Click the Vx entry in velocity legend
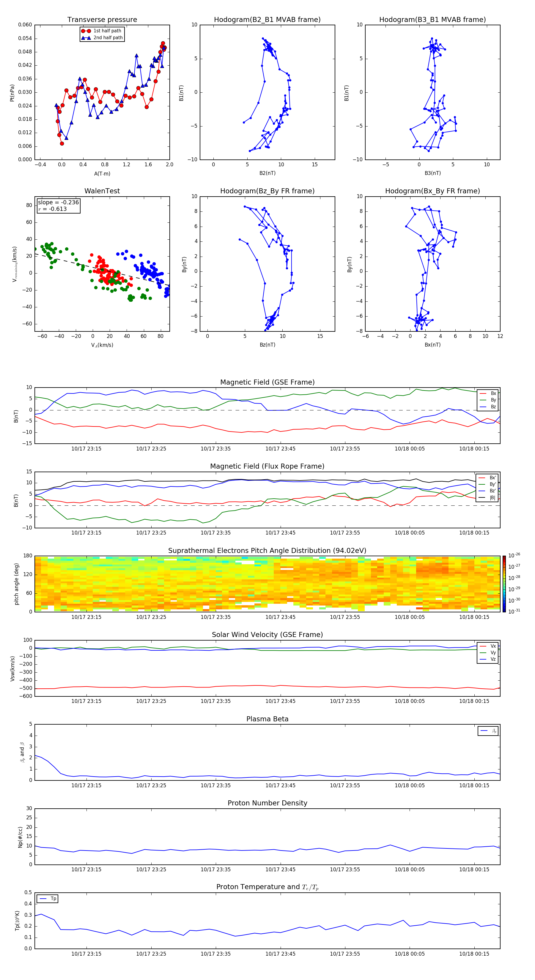This screenshot has height=980, width=535. [488, 646]
